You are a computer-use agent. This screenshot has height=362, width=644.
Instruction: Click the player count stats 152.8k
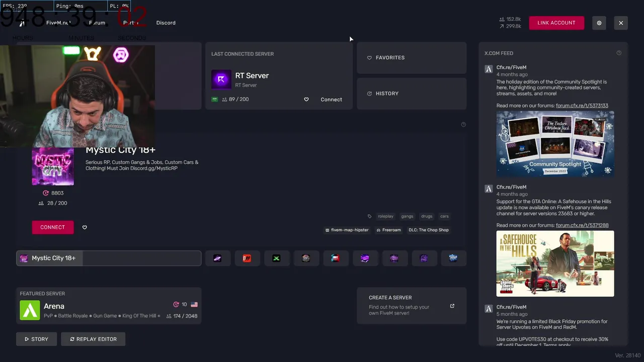pyautogui.click(x=510, y=19)
